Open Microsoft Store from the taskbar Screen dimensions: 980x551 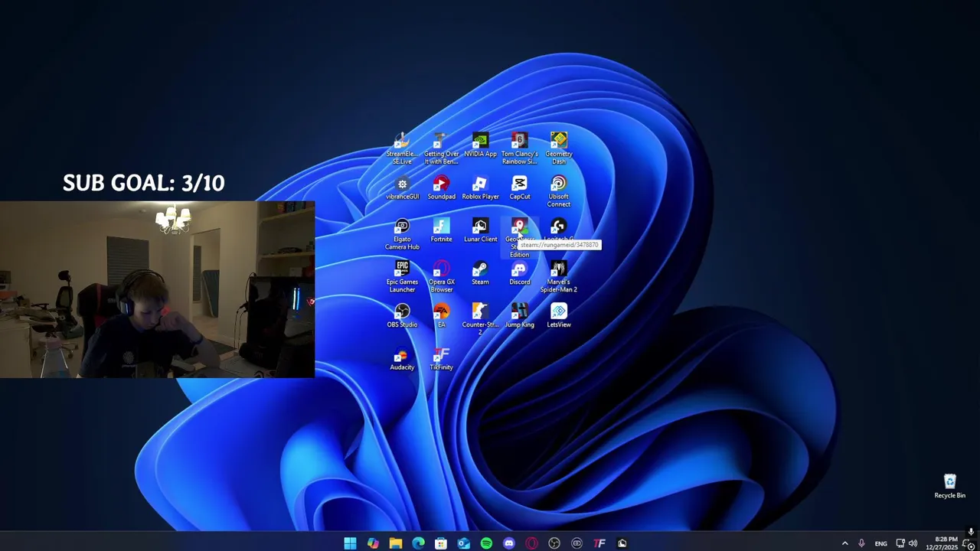[441, 543]
